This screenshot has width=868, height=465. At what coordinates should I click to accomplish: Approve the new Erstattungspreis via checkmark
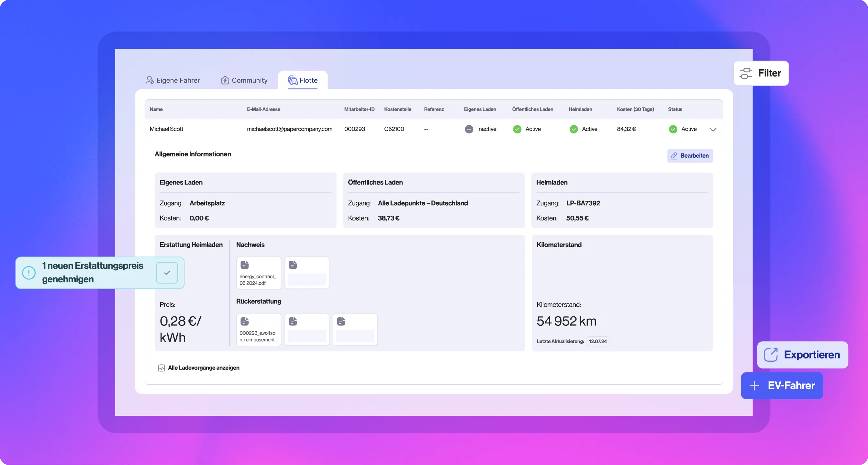[x=167, y=273]
